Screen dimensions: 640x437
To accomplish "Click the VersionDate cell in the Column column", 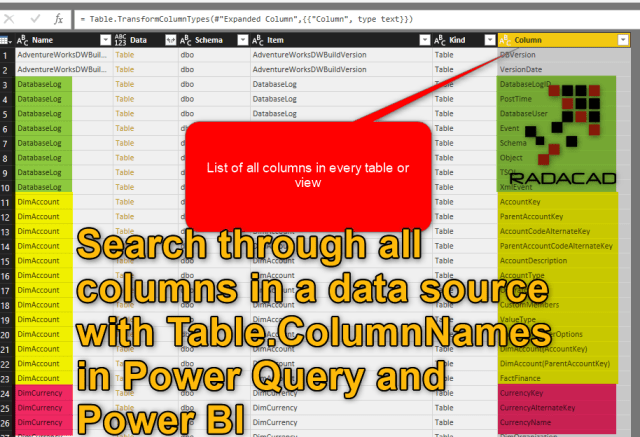I will click(563, 69).
